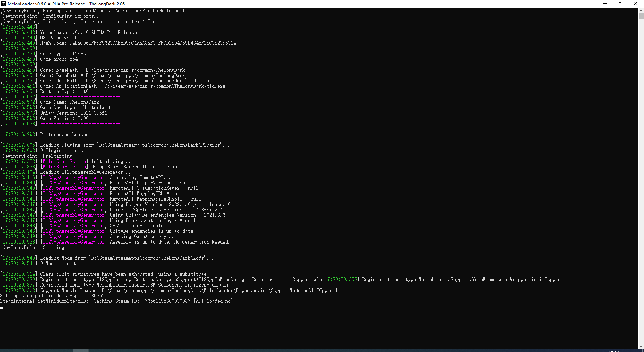Click the 'Game::DataPath' line
This screenshot has width=644, height=352.
pos(105,81)
